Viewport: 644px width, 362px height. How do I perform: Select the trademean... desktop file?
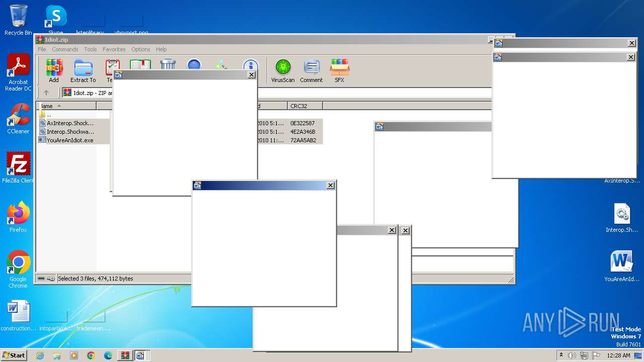[x=94, y=319]
